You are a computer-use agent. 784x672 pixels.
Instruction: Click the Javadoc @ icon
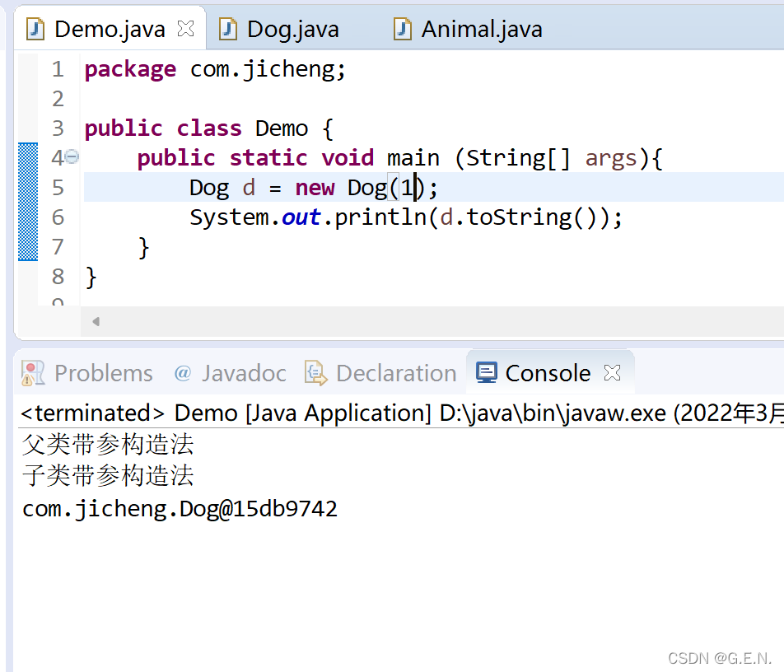[x=183, y=372]
